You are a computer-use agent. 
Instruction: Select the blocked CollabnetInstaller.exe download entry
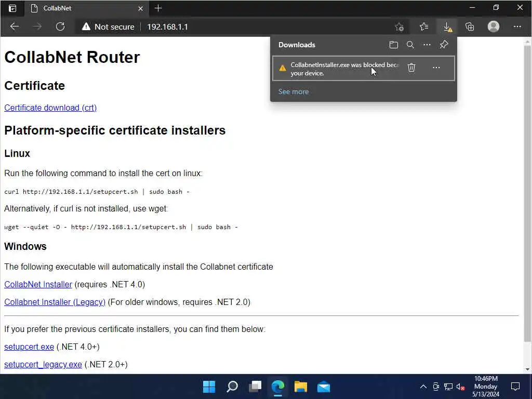coord(363,69)
